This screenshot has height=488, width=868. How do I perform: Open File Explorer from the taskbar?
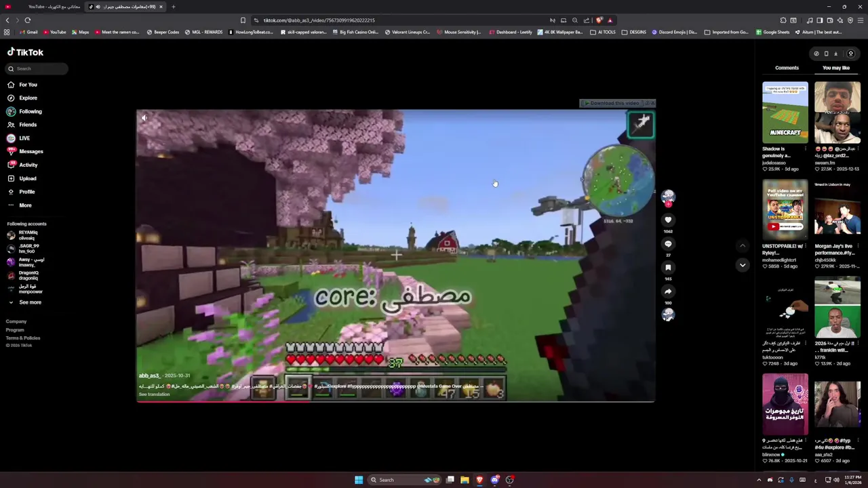pos(465,480)
